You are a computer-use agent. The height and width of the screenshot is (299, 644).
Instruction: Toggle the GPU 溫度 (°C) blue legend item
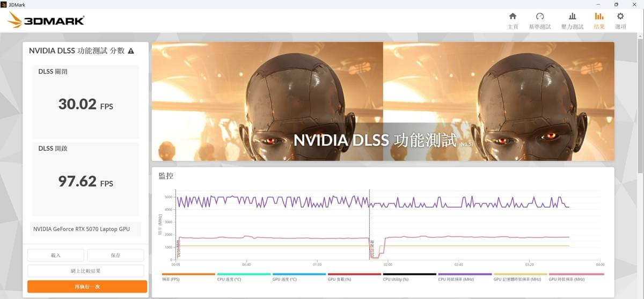(x=299, y=277)
